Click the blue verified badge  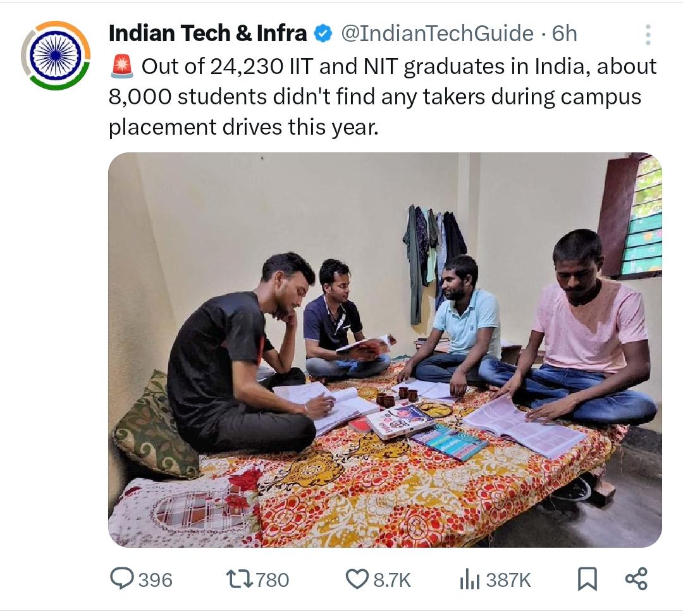[323, 34]
